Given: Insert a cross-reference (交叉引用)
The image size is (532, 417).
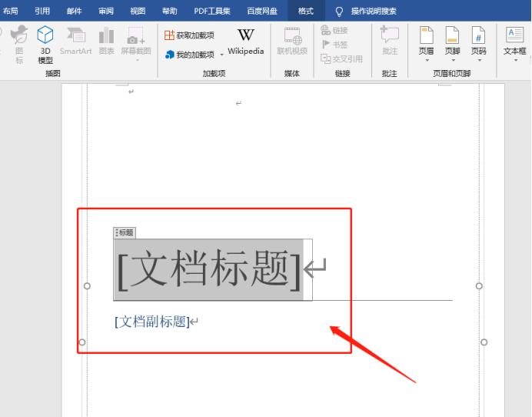Looking at the screenshot, I should click(341, 58).
